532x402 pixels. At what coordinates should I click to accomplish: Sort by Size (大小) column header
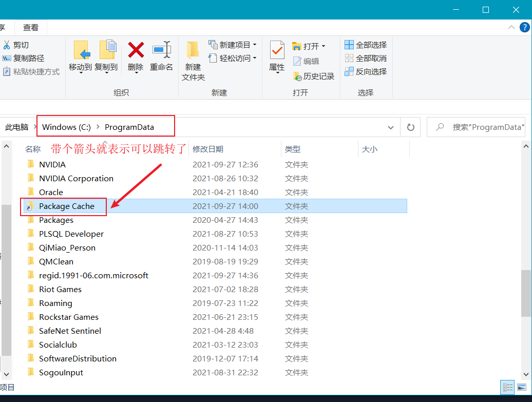[x=370, y=149]
